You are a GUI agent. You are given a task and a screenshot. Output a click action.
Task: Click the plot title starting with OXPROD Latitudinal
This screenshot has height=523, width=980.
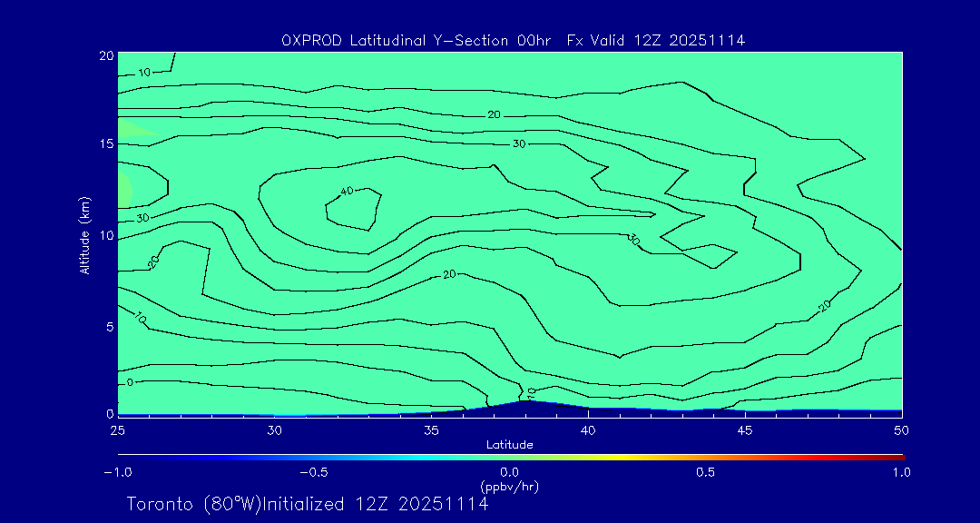[x=513, y=41]
